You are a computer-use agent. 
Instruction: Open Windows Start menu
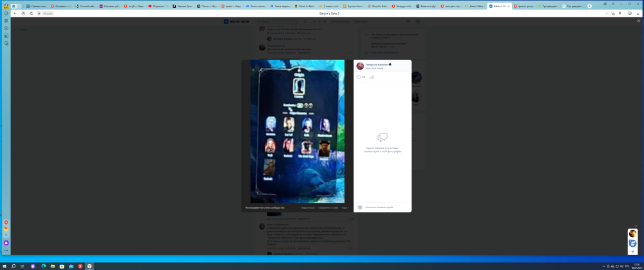coord(4,266)
